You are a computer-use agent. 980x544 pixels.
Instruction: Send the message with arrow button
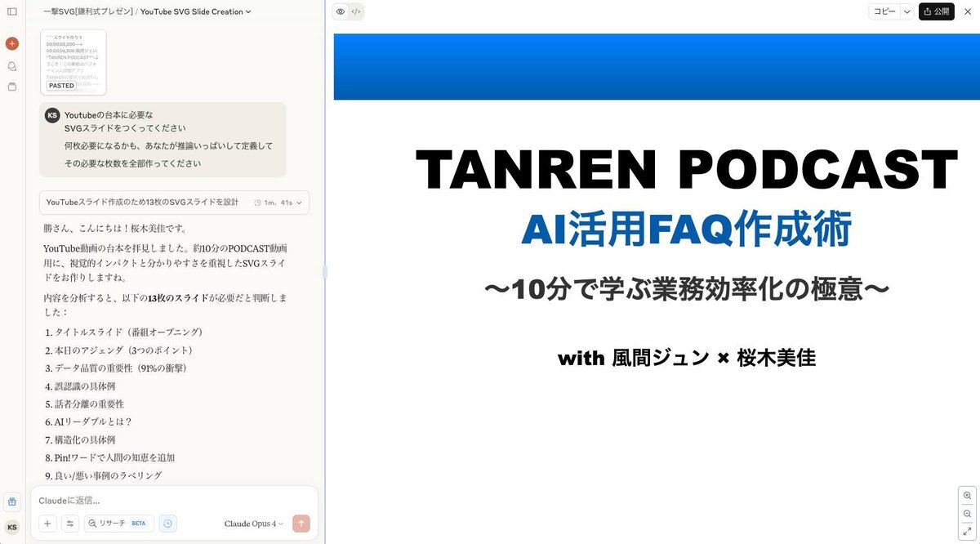(301, 524)
